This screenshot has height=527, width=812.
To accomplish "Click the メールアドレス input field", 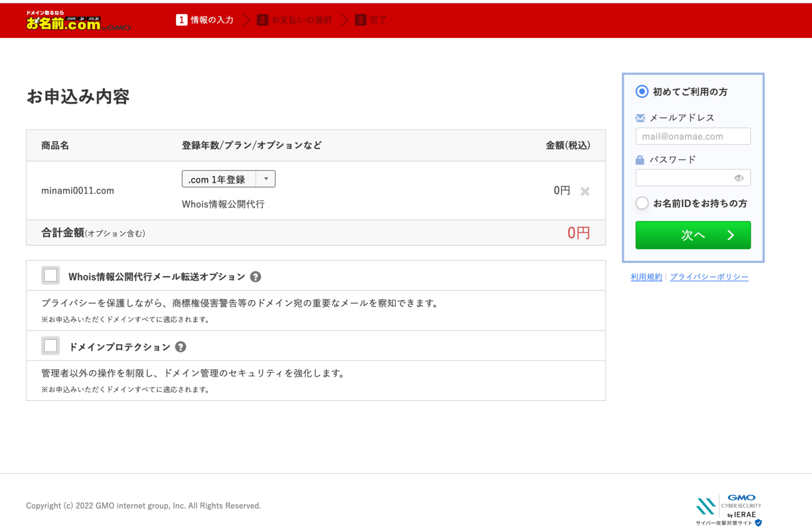I will 693,136.
